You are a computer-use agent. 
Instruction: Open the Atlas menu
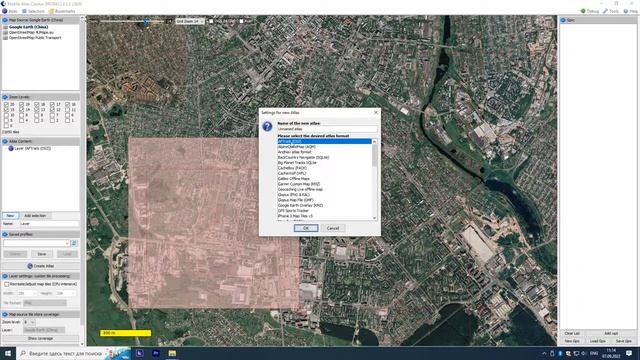point(10,11)
